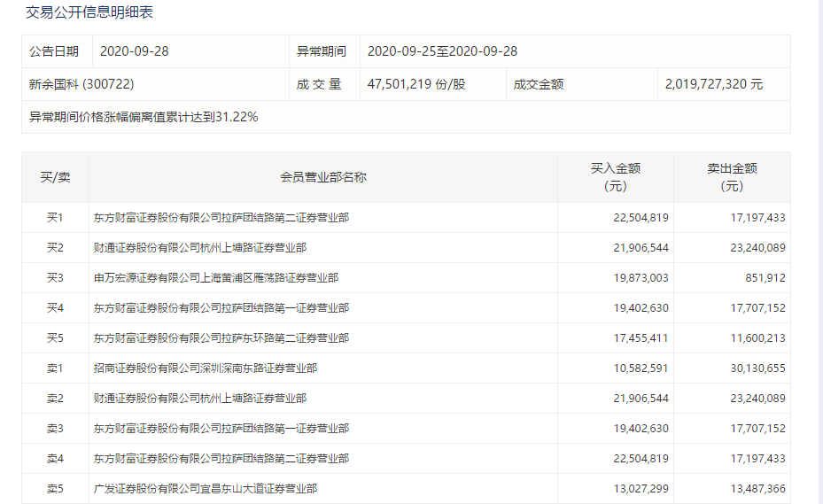Select the 卖3 row label
This screenshot has width=823, height=504.
click(55, 429)
